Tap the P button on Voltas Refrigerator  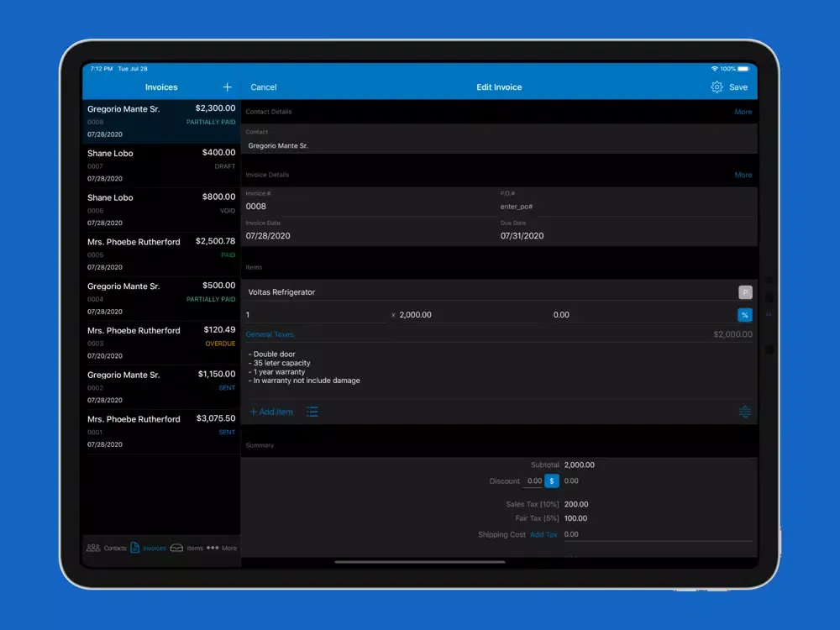click(745, 292)
